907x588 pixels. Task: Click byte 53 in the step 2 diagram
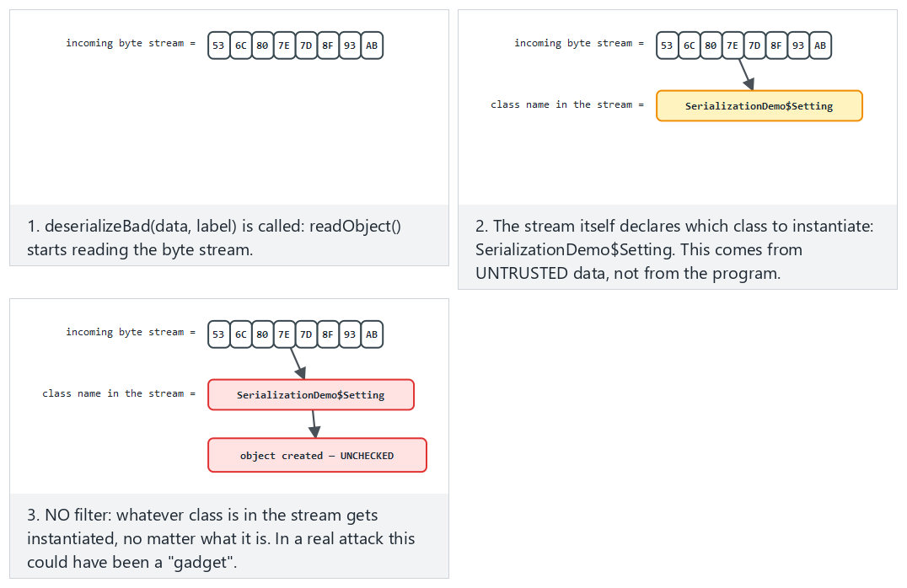pyautogui.click(x=667, y=45)
